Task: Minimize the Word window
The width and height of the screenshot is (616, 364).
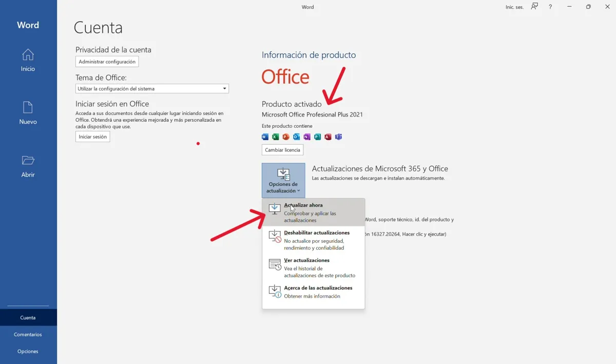Action: click(570, 7)
